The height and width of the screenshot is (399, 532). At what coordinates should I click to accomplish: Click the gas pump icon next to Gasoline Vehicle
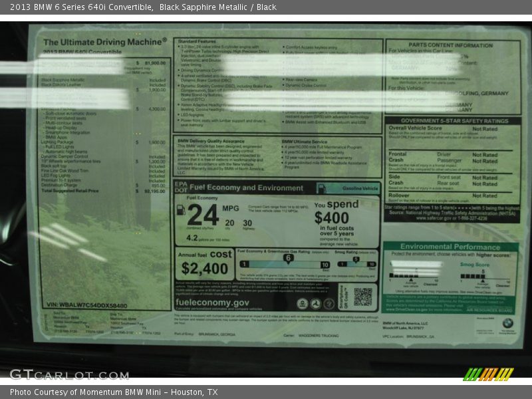click(321, 189)
